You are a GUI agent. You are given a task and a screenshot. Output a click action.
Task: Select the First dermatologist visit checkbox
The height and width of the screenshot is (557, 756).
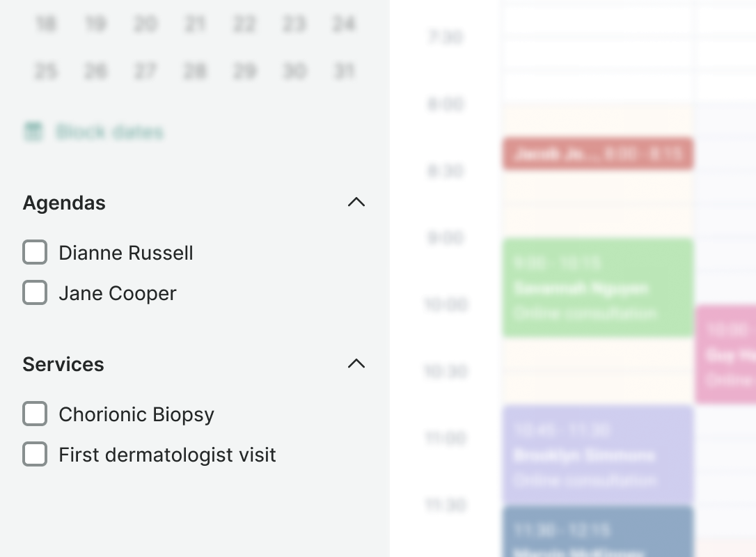pos(35,455)
